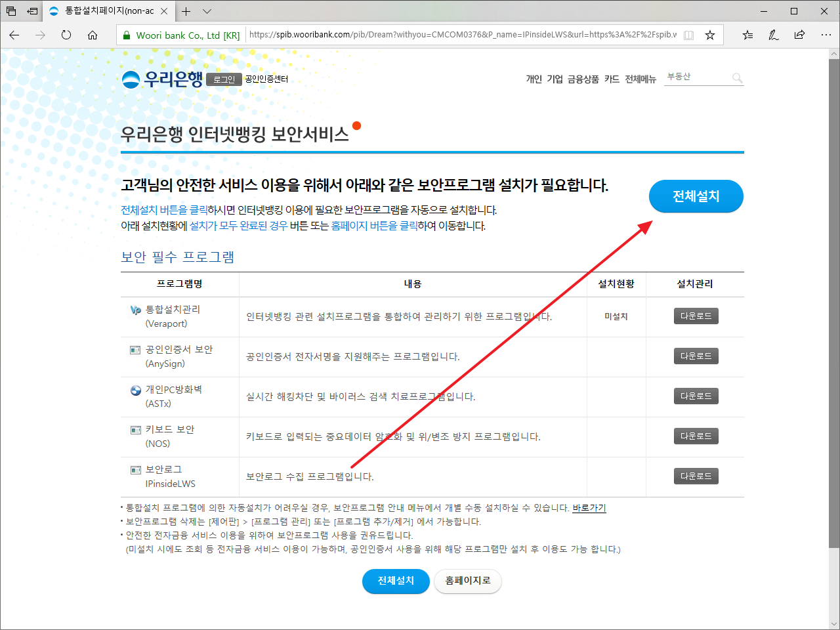Click the 설치현황 column header

coord(616,284)
